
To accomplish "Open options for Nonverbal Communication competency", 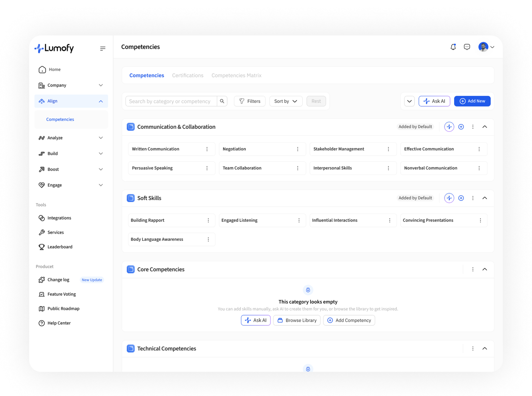I will click(x=479, y=168).
